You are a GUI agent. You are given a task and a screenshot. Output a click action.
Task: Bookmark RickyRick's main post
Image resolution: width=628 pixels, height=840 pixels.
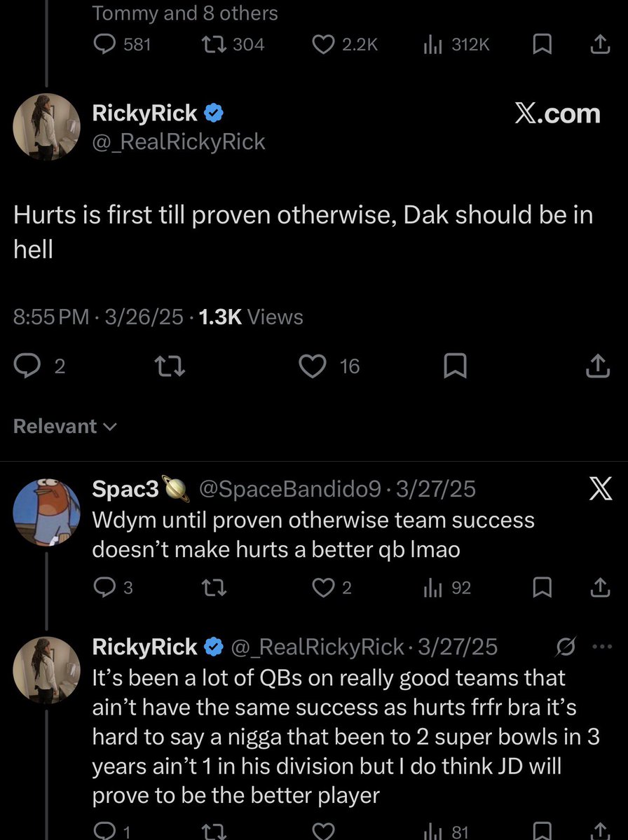[x=455, y=366]
